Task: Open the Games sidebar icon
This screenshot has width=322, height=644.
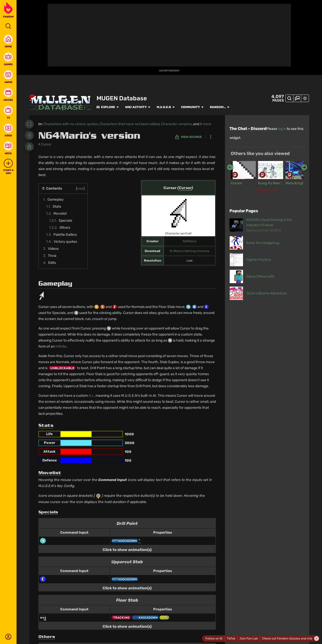Action: point(8,57)
